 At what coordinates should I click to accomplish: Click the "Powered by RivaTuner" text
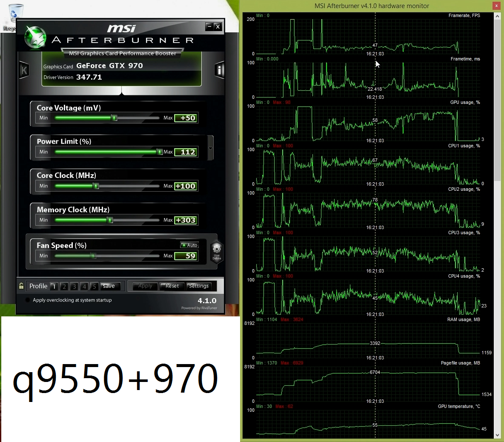click(199, 308)
